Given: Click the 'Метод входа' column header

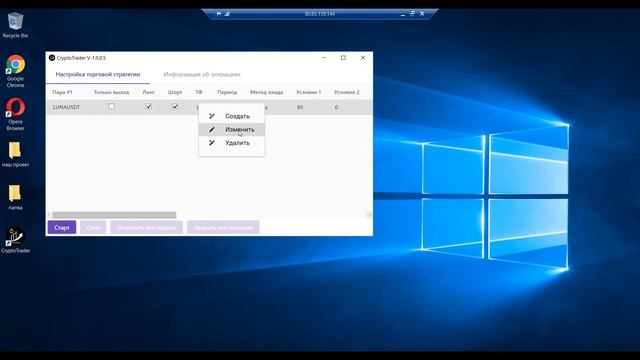Looking at the screenshot, I should [267, 92].
